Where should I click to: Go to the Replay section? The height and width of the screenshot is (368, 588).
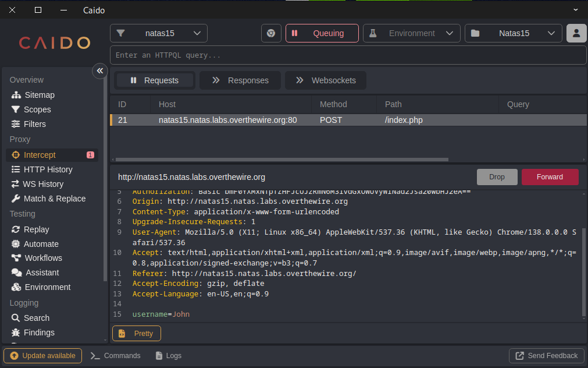click(x=36, y=229)
